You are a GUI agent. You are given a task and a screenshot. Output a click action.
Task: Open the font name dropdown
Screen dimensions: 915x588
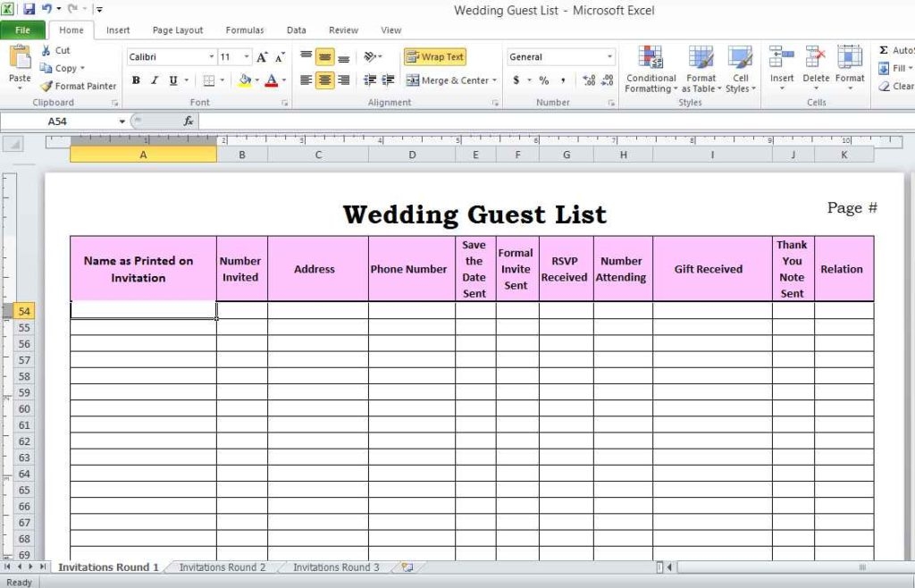209,56
